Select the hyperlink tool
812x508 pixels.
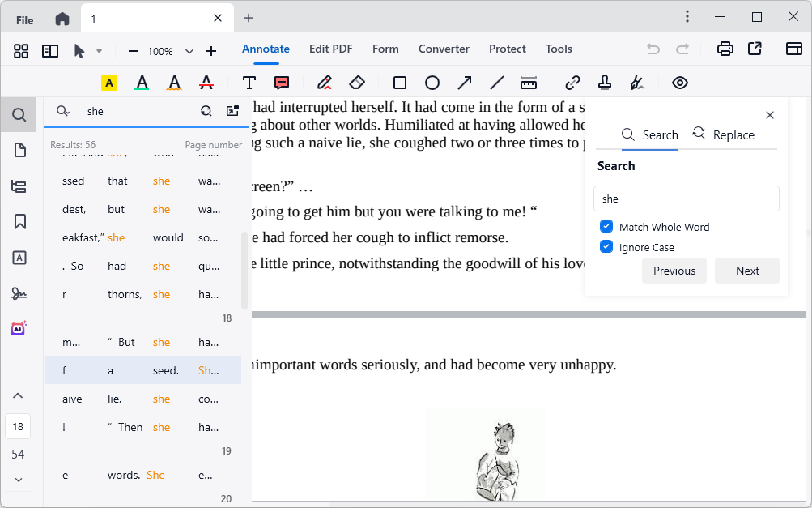point(572,82)
